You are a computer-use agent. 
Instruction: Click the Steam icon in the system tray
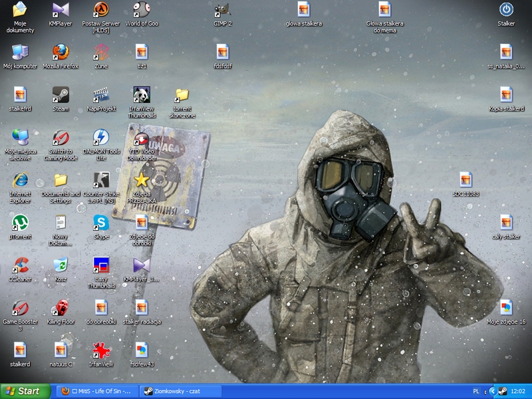tap(503, 392)
